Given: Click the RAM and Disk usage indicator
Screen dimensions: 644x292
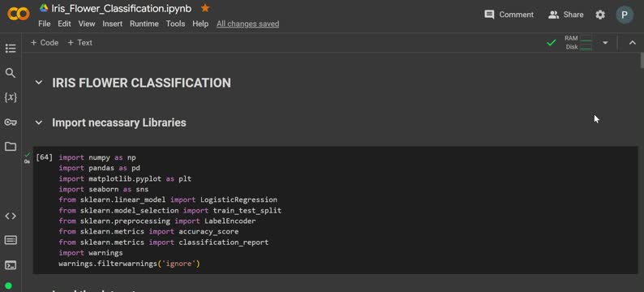Looking at the screenshot, I should [578, 42].
